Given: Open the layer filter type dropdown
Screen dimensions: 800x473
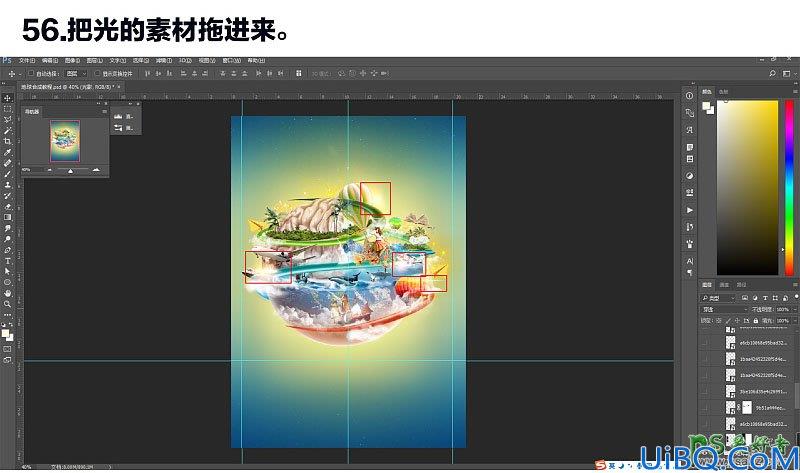Looking at the screenshot, I should coord(718,298).
